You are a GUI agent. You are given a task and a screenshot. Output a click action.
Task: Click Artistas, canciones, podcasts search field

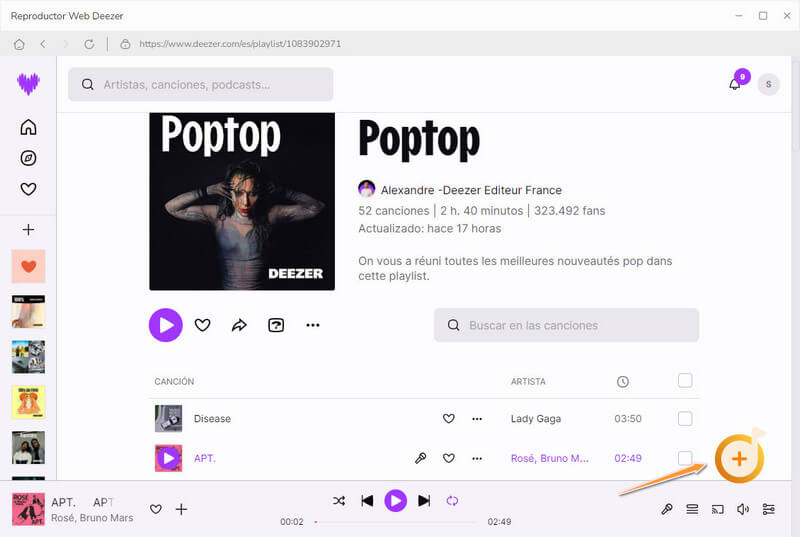coord(201,85)
